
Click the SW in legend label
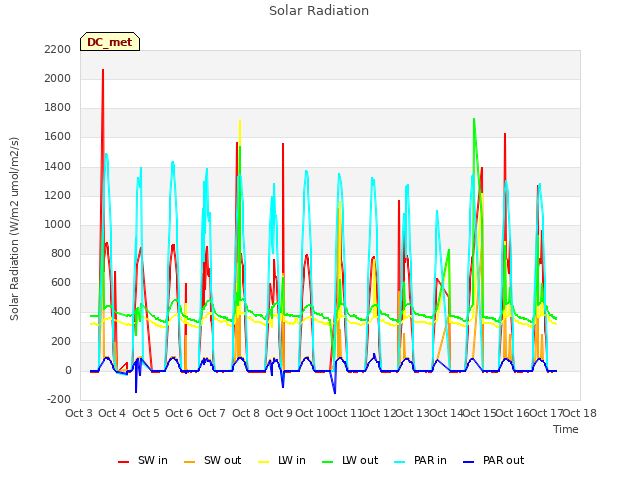coord(153,460)
